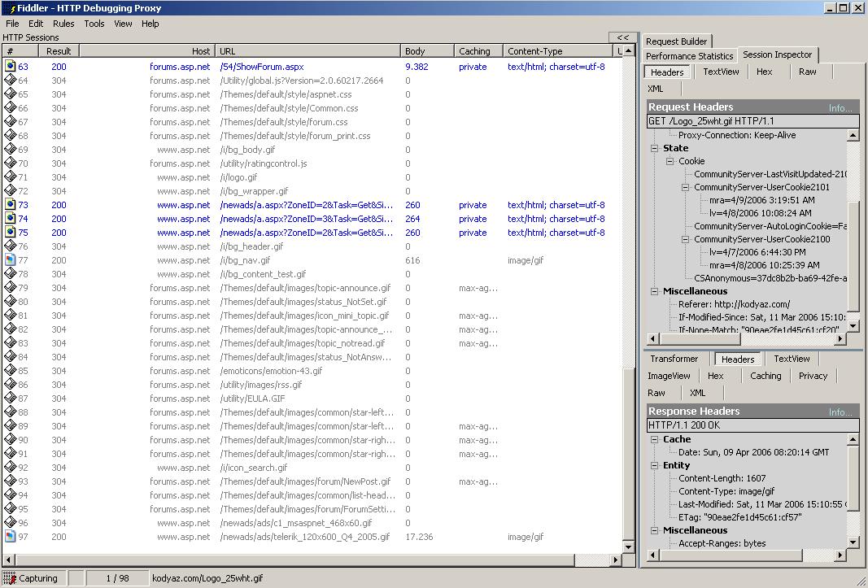This screenshot has height=588, width=868.
Task: Click the Fiddler title bar icon
Action: [10, 8]
